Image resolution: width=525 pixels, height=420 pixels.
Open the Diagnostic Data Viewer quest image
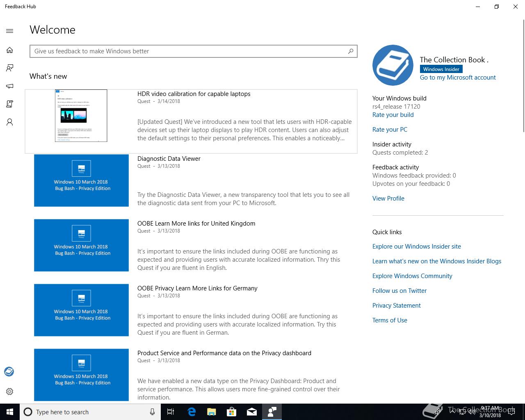point(81,180)
